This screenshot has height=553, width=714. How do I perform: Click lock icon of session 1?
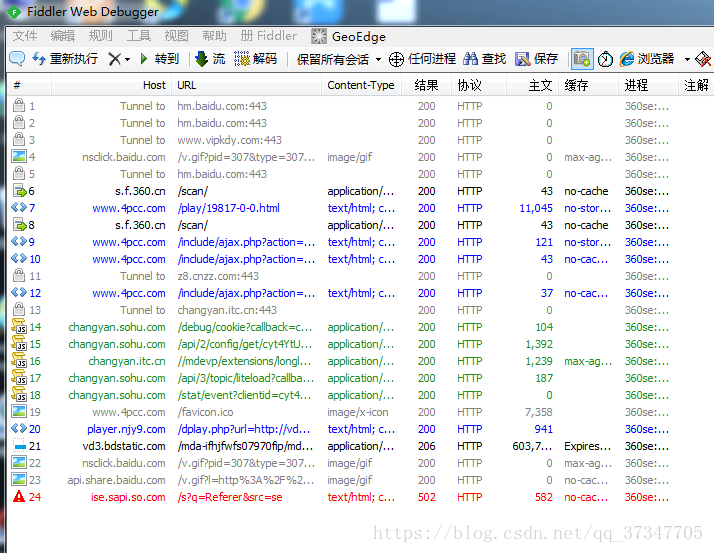(19, 106)
